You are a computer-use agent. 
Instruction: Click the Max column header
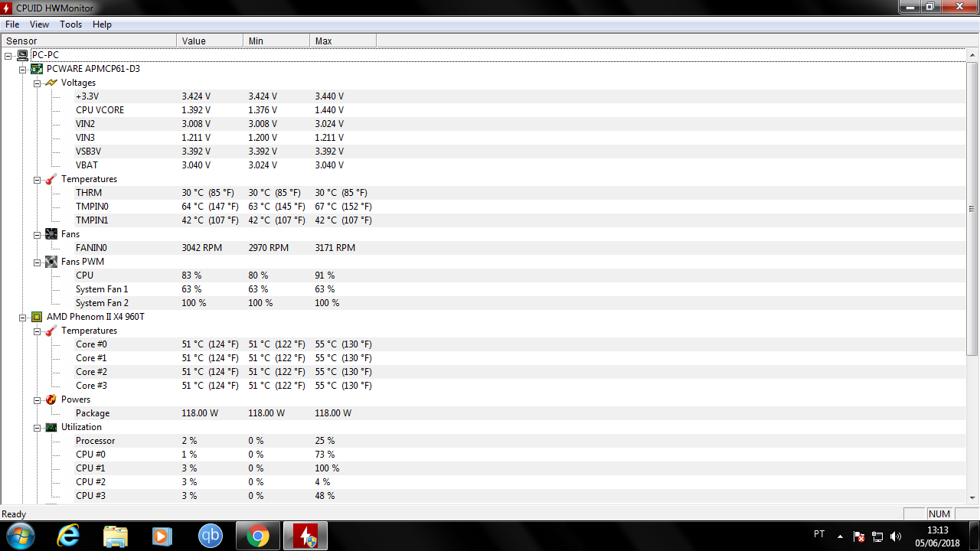343,41
